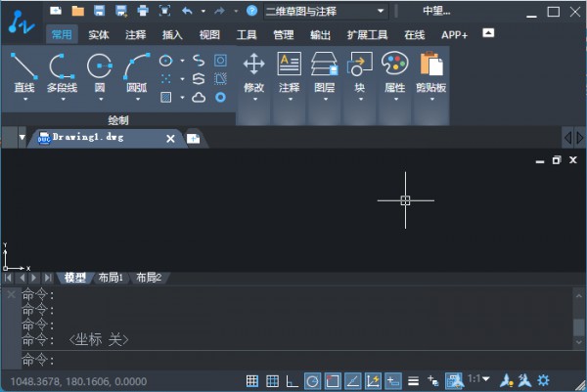Expand the dropdown arrow under 圆
Viewport: 587px width, 392px height.
(101, 99)
